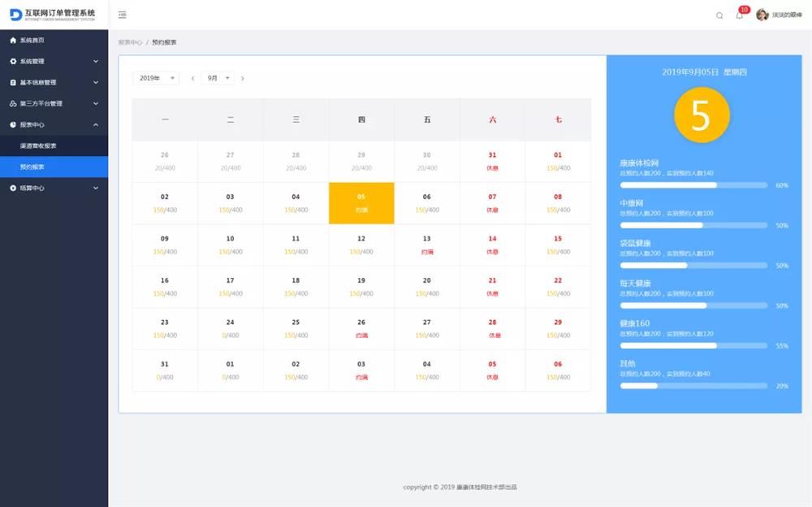Select 渠道营收报表 submenu item
Screen dimensions: 812x507
click(38, 145)
